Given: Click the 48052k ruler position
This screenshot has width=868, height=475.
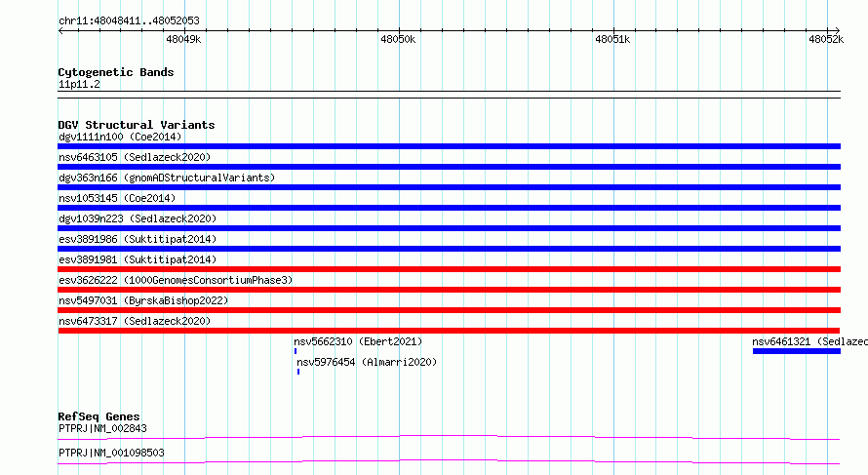Looking at the screenshot, I should [826, 39].
